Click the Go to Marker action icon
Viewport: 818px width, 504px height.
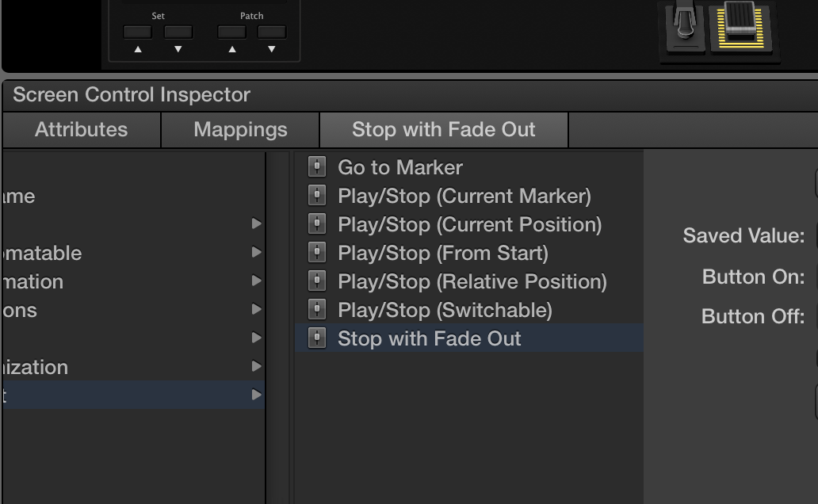(x=317, y=167)
